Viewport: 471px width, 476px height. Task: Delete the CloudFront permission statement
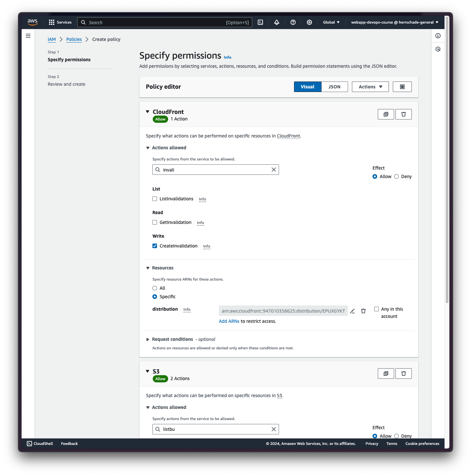click(x=404, y=114)
